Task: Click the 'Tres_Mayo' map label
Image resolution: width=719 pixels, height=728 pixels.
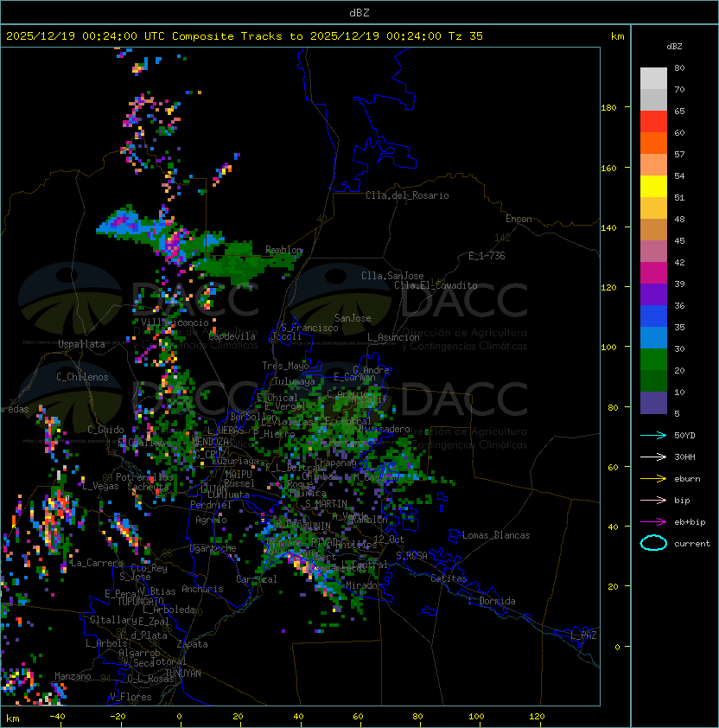Action: (285, 366)
